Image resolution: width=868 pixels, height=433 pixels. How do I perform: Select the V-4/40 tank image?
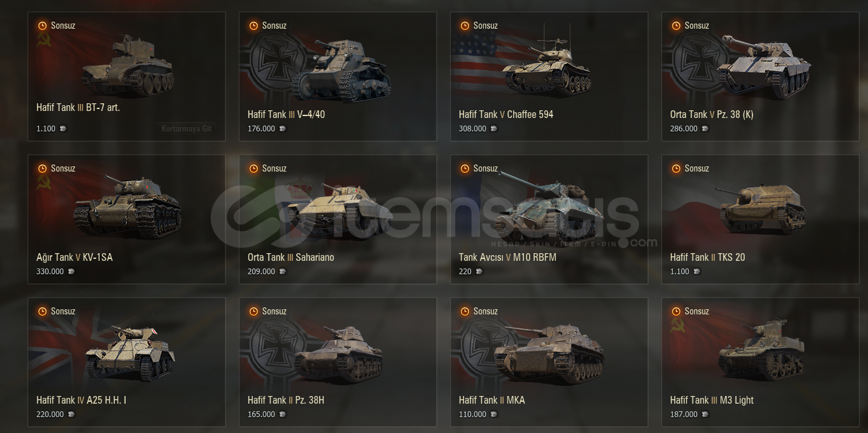pyautogui.click(x=341, y=70)
